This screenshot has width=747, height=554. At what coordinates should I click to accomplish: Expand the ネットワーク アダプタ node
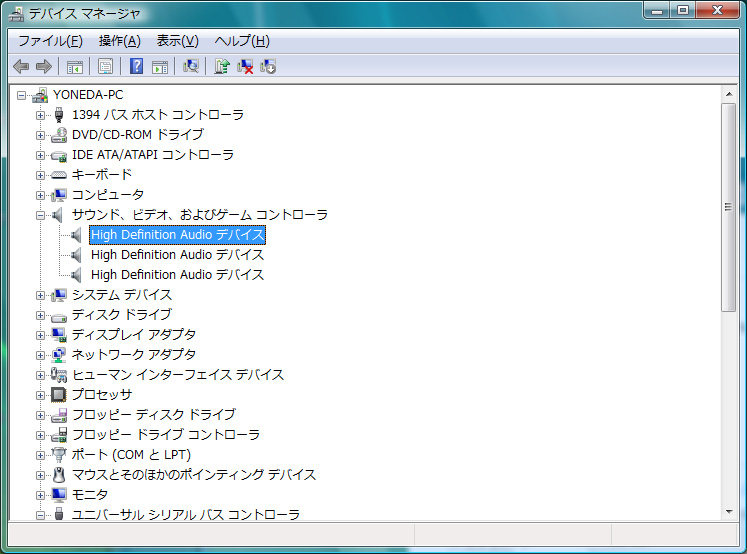pyautogui.click(x=40, y=356)
